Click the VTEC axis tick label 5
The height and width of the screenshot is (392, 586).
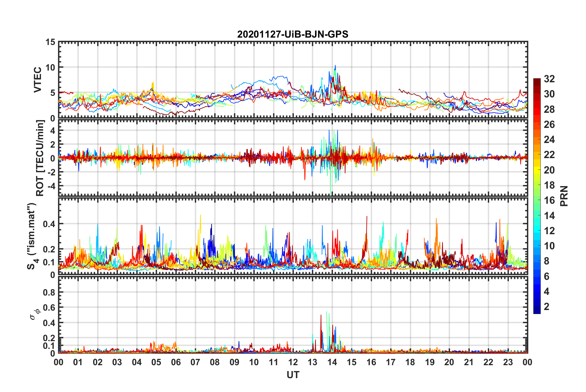pos(53,93)
